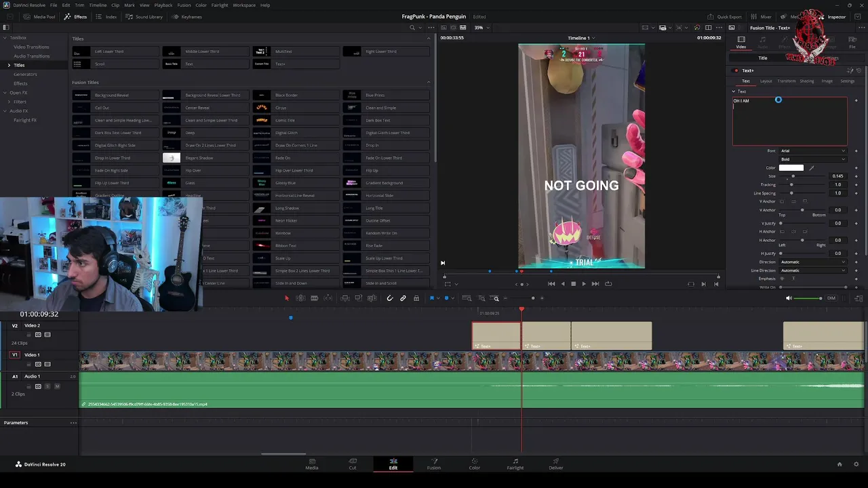
Task: Click the monitor volume slider
Action: 808,298
